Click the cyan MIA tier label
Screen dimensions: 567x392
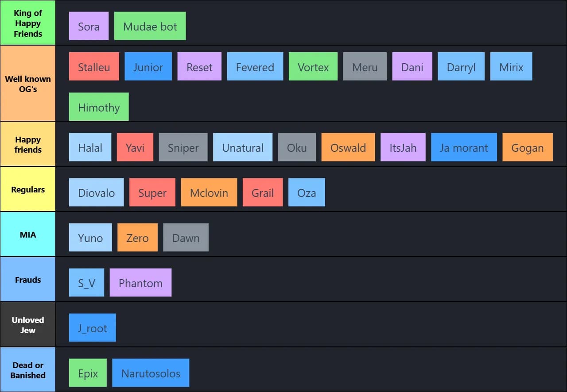[28, 234]
